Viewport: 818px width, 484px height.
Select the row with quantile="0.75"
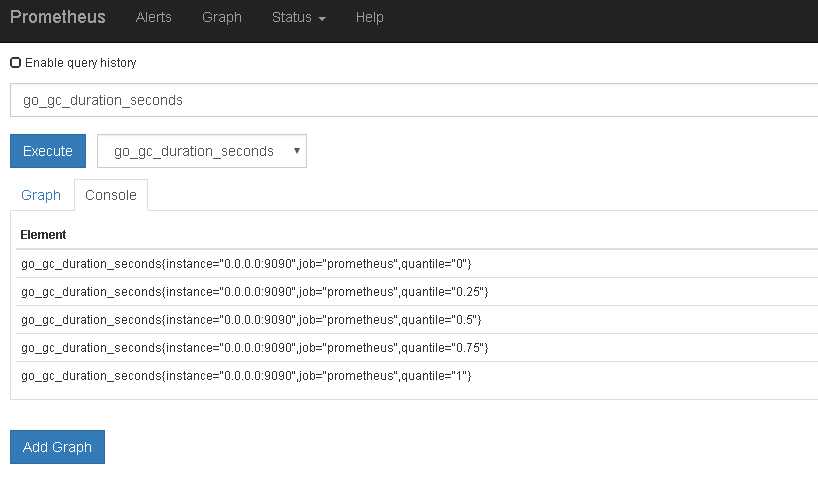[x=417, y=348]
